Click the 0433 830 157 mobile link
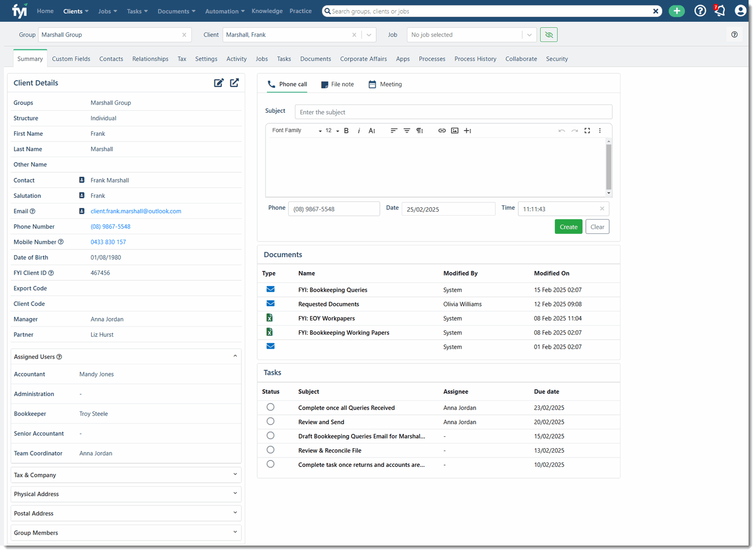The width and height of the screenshot is (756, 553). click(x=108, y=242)
